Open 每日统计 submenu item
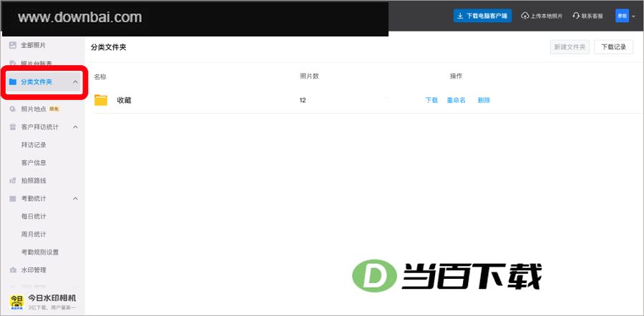The height and width of the screenshot is (316, 644). pos(34,217)
